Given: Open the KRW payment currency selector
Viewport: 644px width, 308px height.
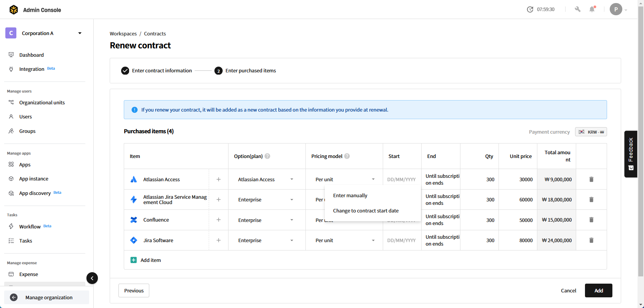Looking at the screenshot, I should 591,132.
